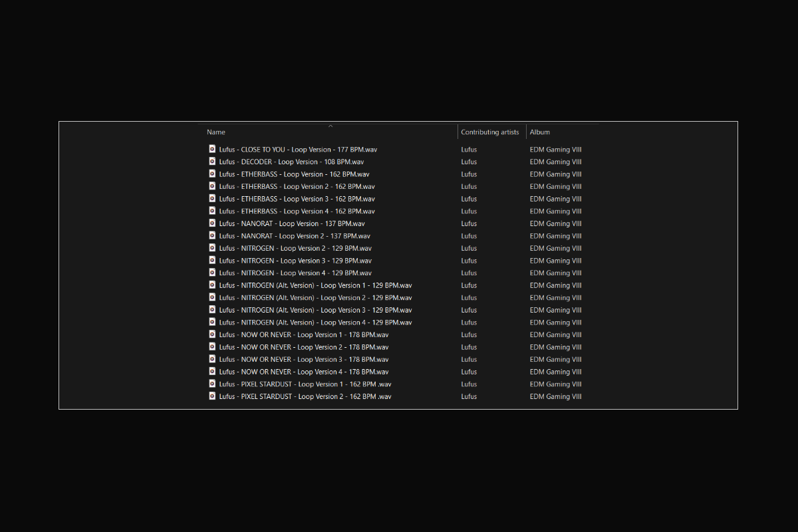Select NITROGEN - Loop Version 4 - 129 BPM.wav
The image size is (798, 532).
click(x=295, y=273)
